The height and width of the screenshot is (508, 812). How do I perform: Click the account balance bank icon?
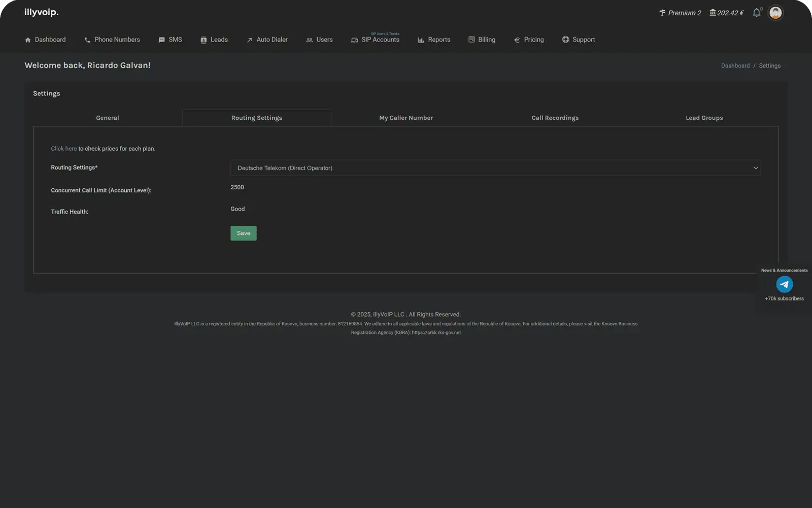(x=713, y=13)
